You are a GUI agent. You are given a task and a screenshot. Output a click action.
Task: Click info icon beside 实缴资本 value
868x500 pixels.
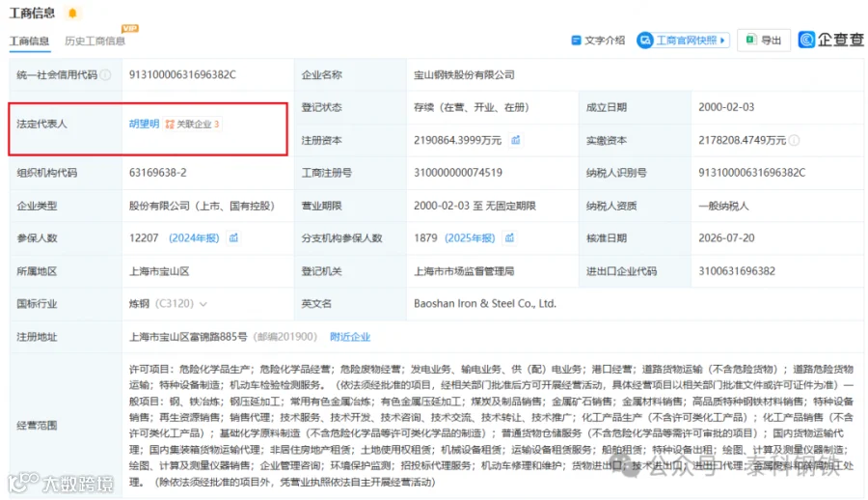point(795,140)
